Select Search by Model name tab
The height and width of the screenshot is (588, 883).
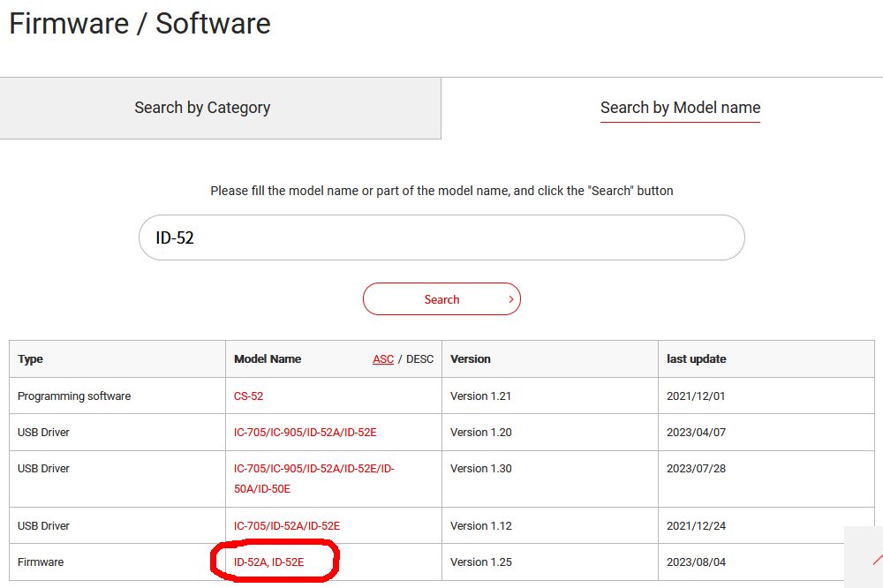pyautogui.click(x=680, y=108)
